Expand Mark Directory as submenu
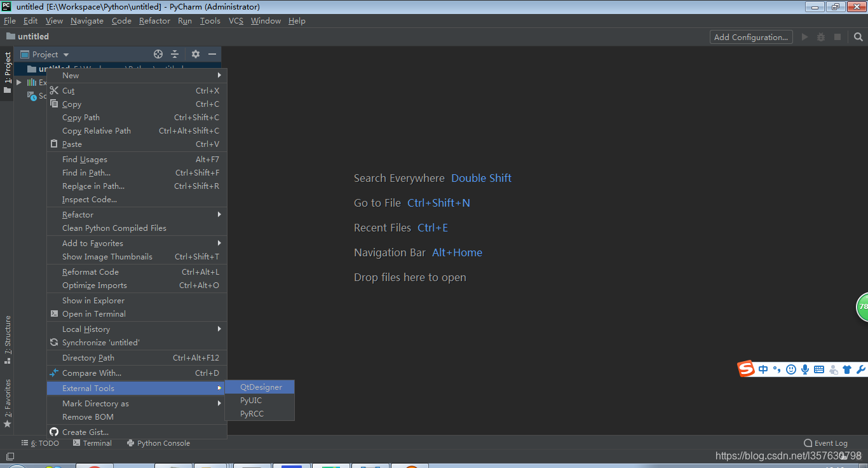Viewport: 868px width, 468px height. tap(137, 403)
